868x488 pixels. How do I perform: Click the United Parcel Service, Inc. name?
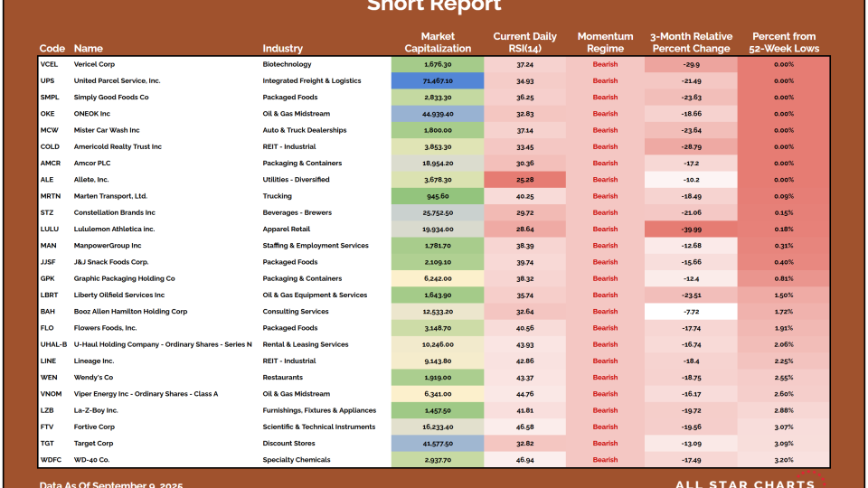117,81
